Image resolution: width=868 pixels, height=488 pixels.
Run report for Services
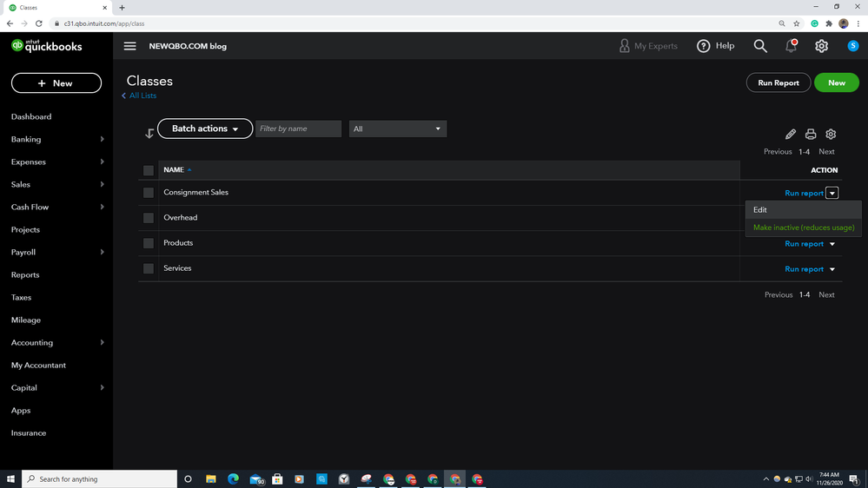pos(804,269)
